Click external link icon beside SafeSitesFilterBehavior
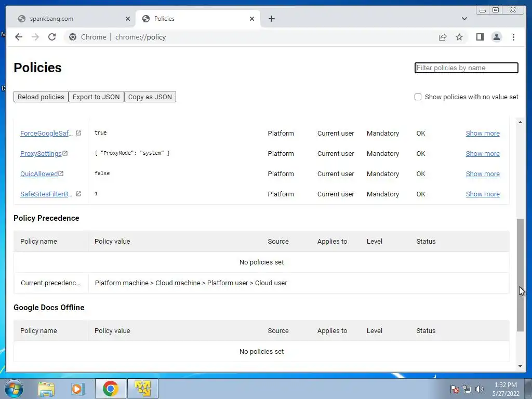This screenshot has height=399, width=532. (78, 194)
